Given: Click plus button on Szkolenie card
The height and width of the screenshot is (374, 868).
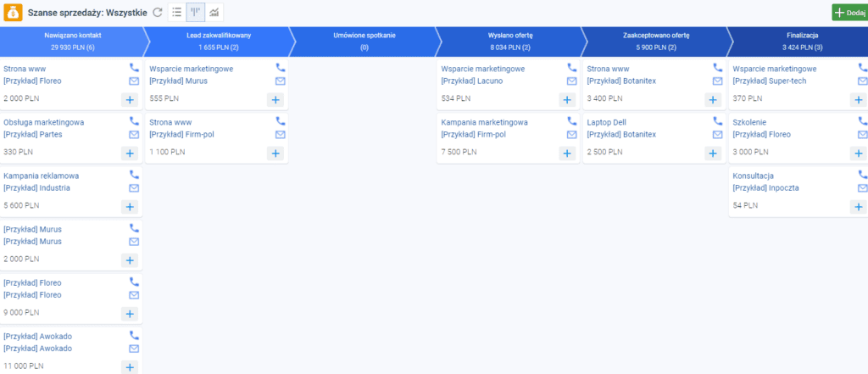Looking at the screenshot, I should click(x=859, y=153).
